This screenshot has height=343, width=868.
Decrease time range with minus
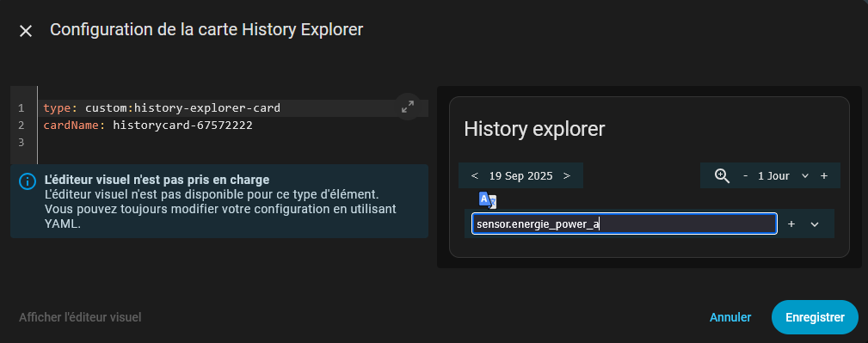[746, 176]
